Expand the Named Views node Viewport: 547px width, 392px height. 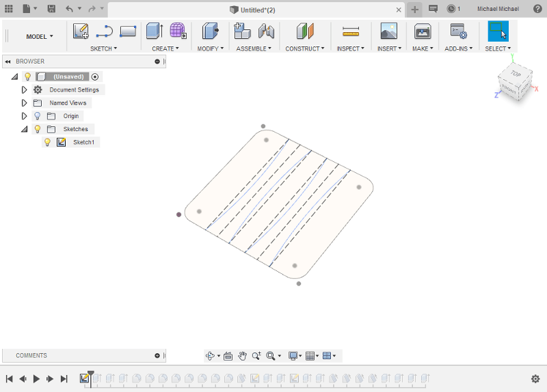pos(24,103)
